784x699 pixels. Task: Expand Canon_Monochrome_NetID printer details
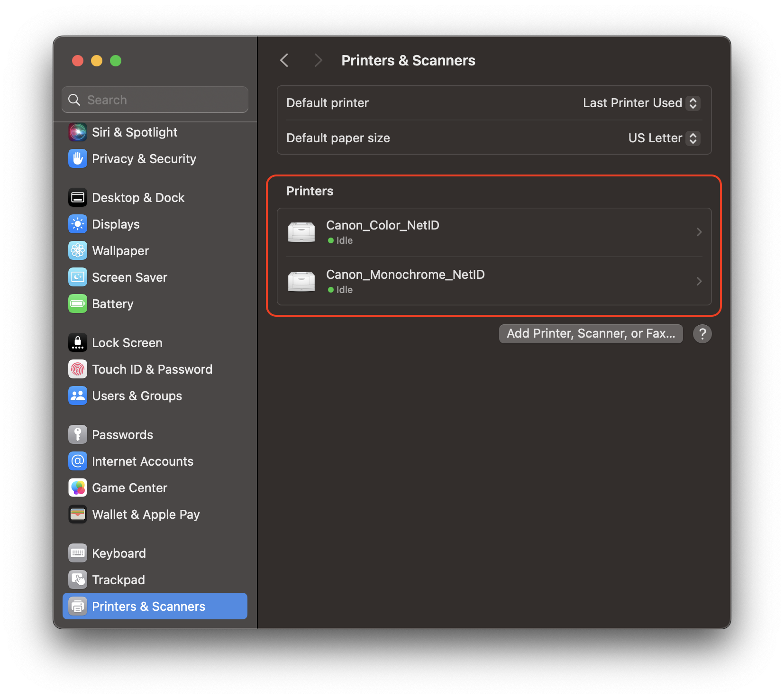[699, 281]
